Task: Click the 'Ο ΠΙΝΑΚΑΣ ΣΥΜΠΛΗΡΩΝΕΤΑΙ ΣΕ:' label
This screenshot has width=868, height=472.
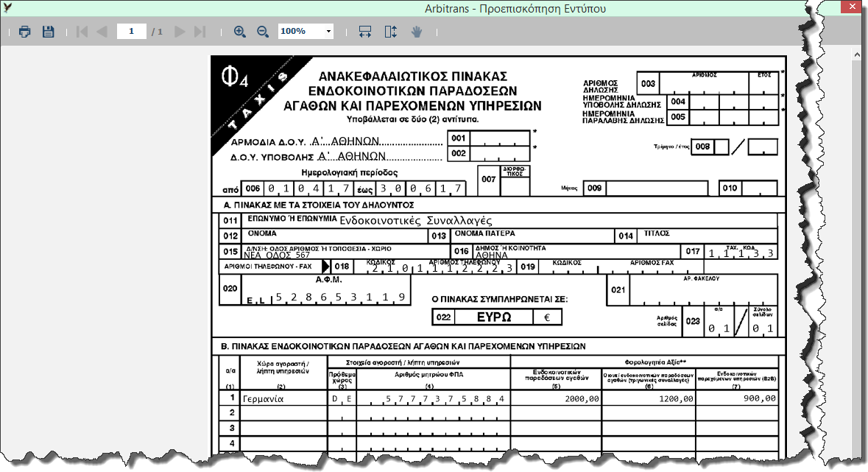Action: click(x=500, y=299)
